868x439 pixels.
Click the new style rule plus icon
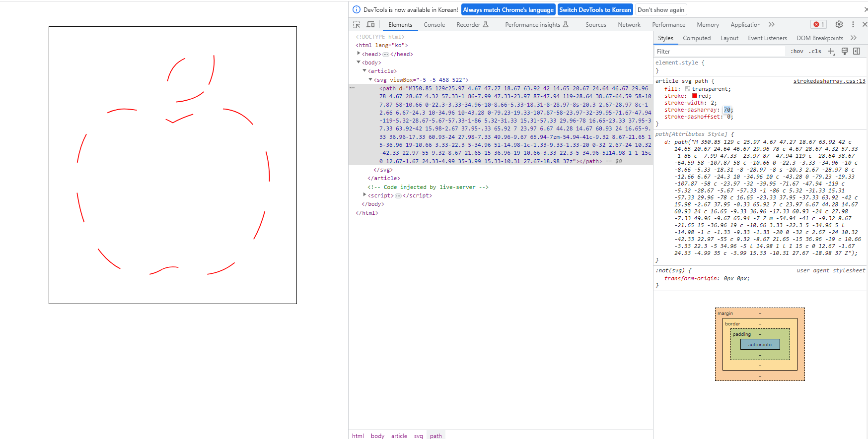(831, 51)
